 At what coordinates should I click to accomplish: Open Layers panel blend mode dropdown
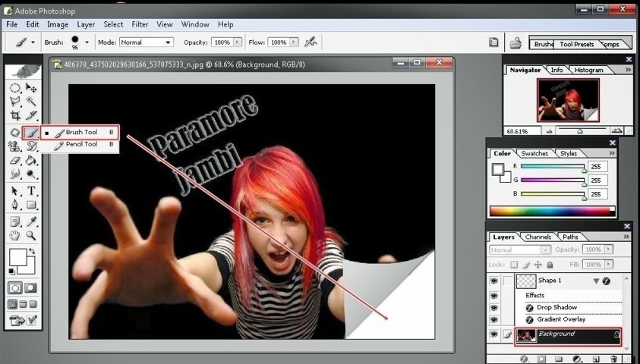tap(520, 249)
